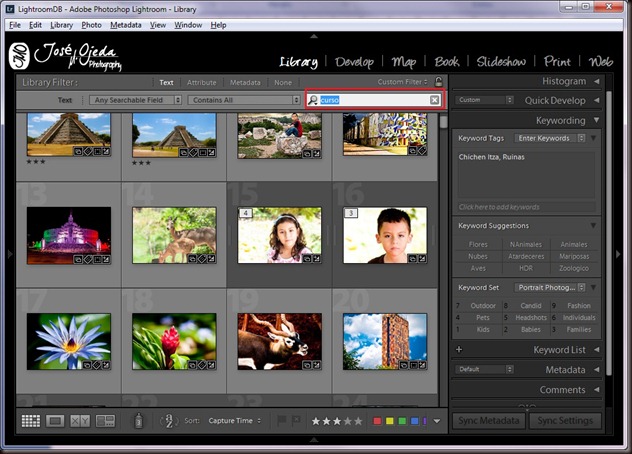Viewport: 632px width, 454px height.
Task: Open the toolbar content options arrow
Action: click(x=437, y=421)
